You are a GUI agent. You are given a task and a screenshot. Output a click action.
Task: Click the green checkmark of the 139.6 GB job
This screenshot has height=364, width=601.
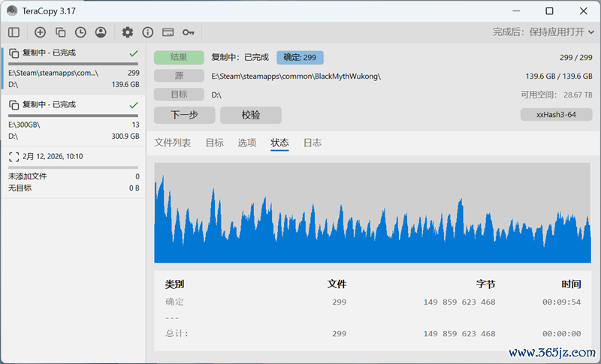click(134, 53)
